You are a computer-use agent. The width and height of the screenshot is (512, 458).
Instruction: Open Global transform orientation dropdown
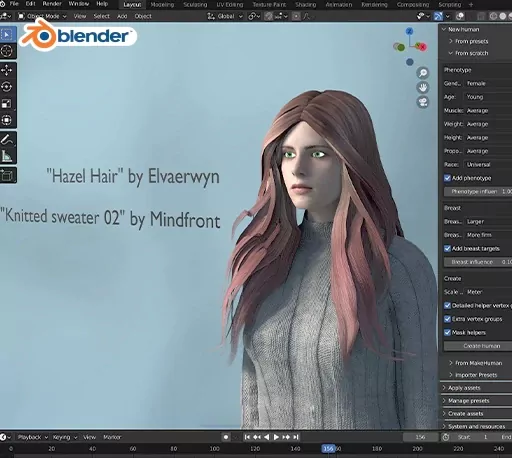coord(225,16)
